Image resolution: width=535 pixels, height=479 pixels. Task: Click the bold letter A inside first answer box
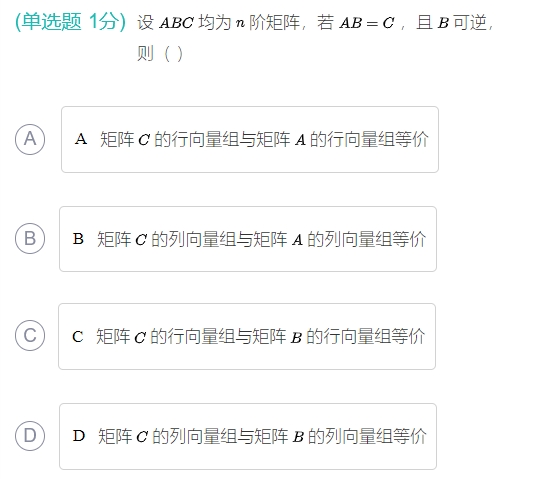(x=81, y=139)
